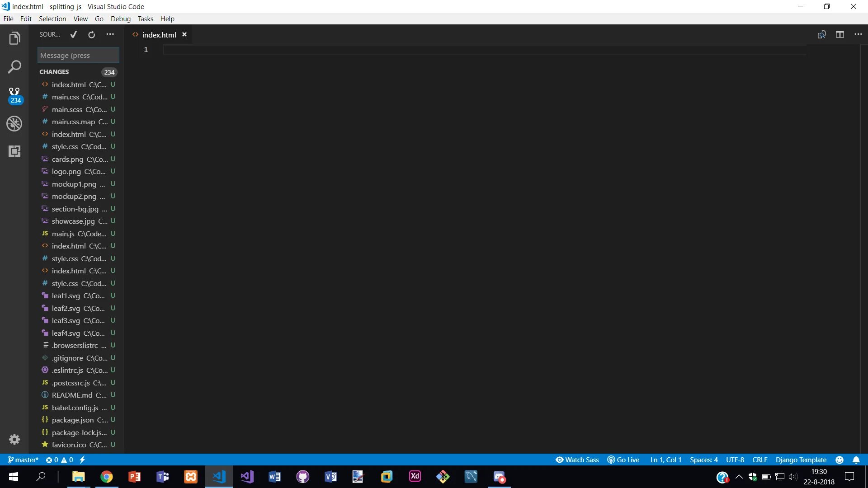
Task: Open the Extensions view in the activity bar
Action: (14, 151)
